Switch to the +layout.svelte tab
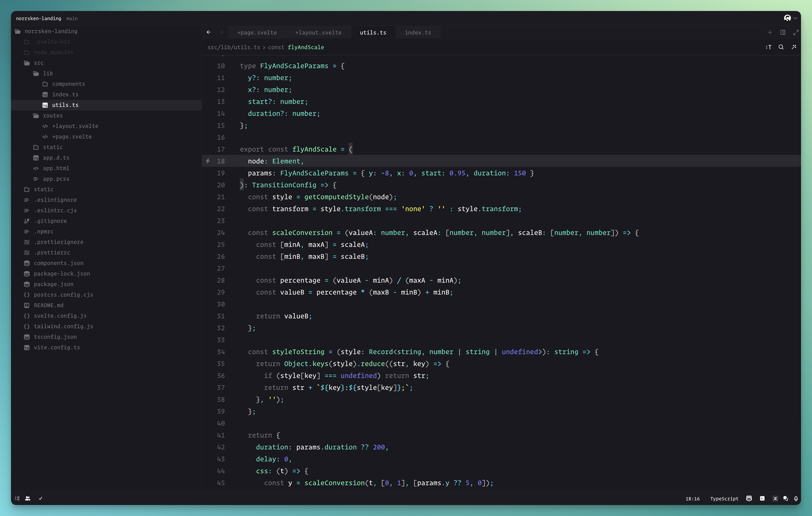 [x=318, y=32]
